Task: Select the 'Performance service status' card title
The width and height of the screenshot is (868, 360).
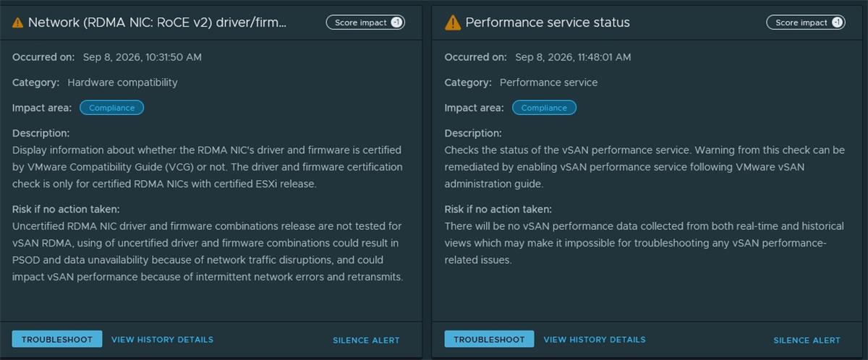Action: [548, 22]
